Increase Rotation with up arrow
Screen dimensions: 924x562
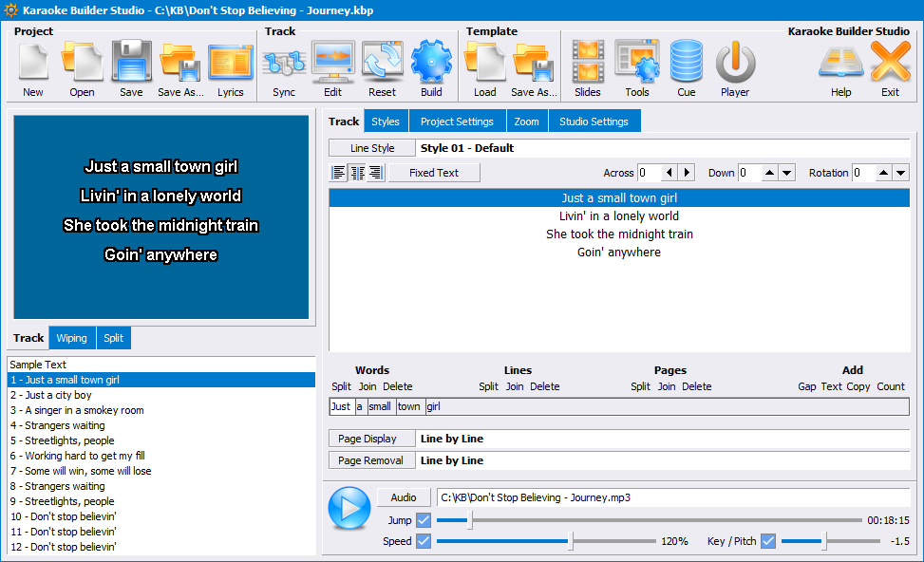click(x=883, y=173)
